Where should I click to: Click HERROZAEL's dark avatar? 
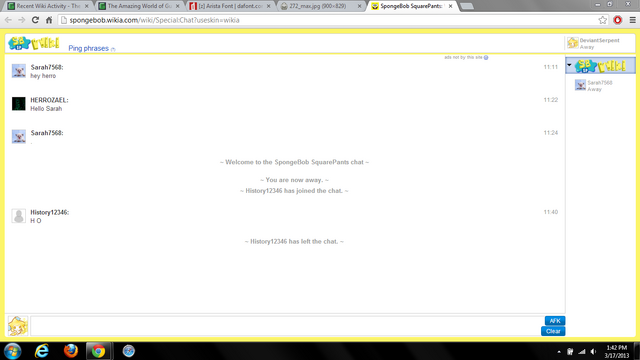click(x=18, y=104)
